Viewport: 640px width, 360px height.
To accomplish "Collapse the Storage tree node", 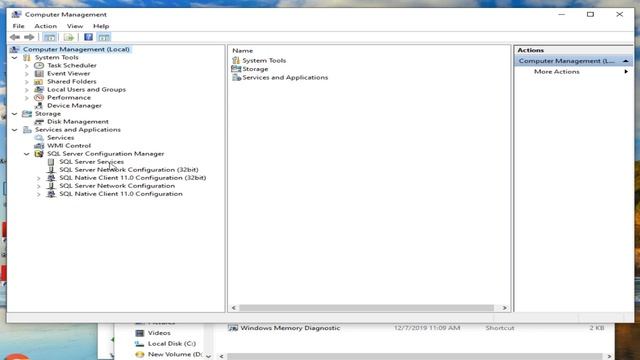I will pos(15,114).
